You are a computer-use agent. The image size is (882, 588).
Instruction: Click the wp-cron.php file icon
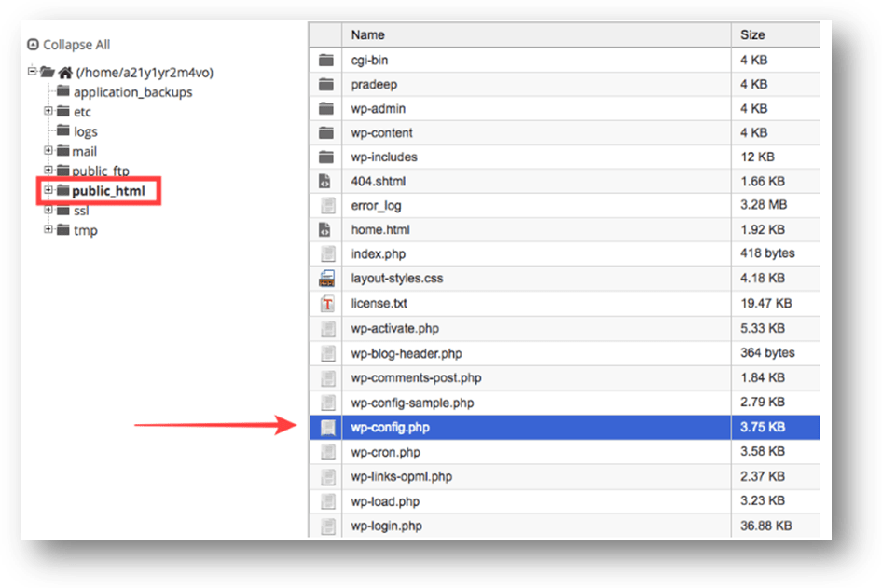click(x=328, y=452)
